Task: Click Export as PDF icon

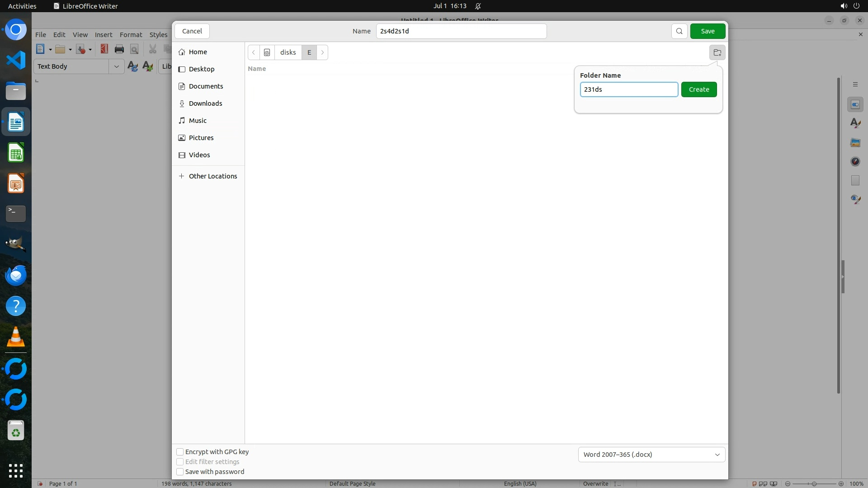Action: 104,49
